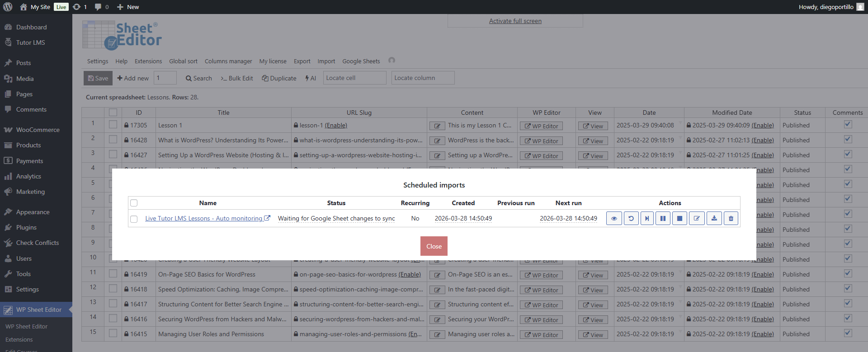Screen dimensions: 868x352
Task: Open Settings in Sheet Editor menu
Action: [98, 61]
